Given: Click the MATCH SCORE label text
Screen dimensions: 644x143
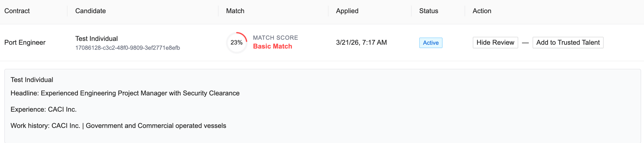Looking at the screenshot, I should coord(275,38).
